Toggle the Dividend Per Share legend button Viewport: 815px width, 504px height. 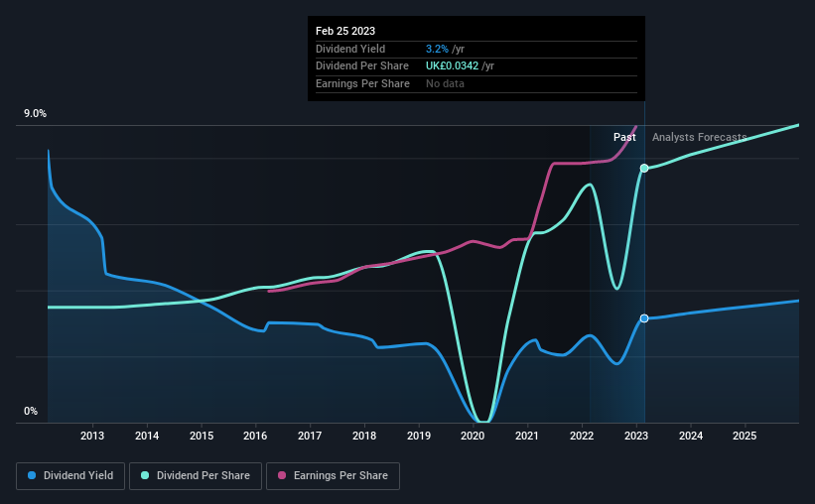[x=196, y=476]
